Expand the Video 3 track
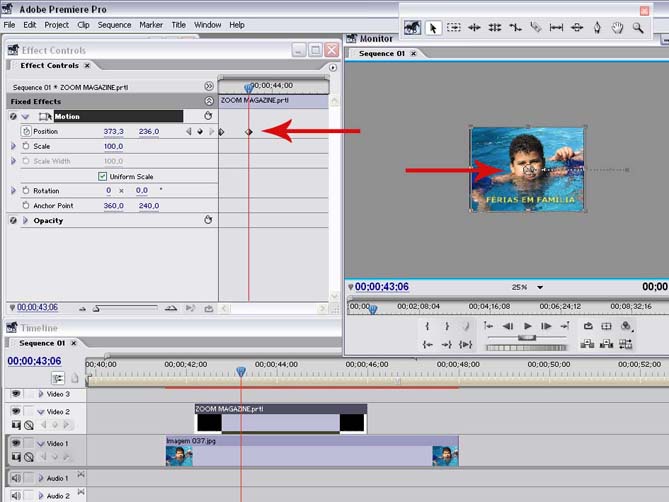 [x=41, y=394]
